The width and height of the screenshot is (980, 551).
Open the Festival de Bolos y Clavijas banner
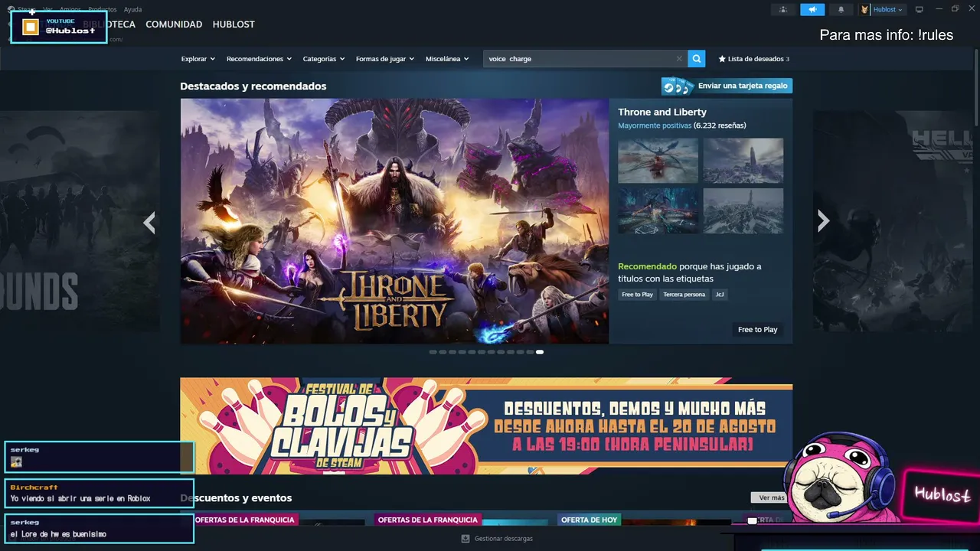[x=486, y=425]
